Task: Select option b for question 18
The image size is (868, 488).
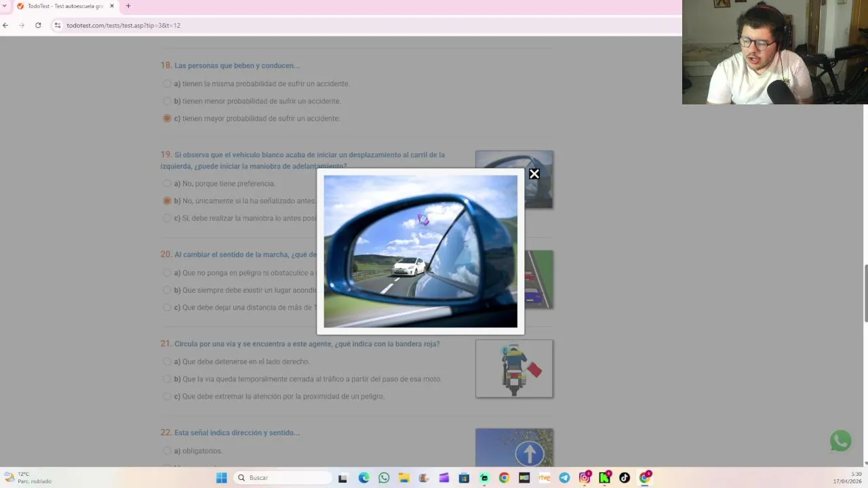Action: click(x=167, y=101)
